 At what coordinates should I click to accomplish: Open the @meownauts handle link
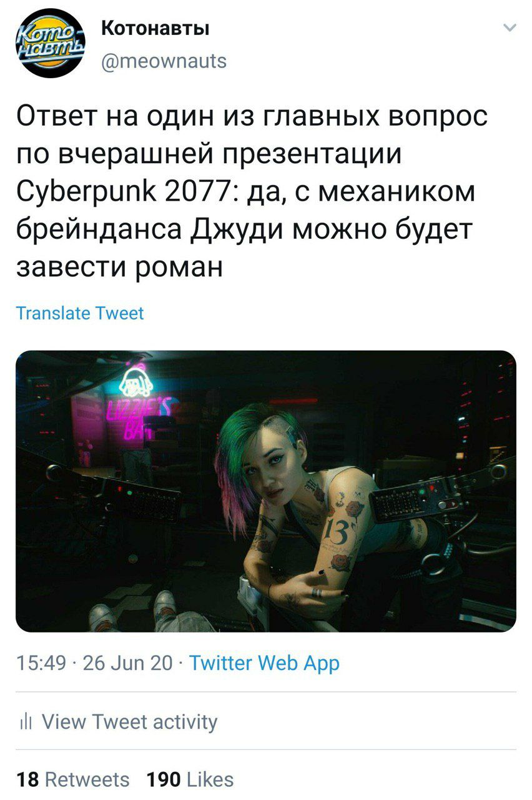[162, 61]
